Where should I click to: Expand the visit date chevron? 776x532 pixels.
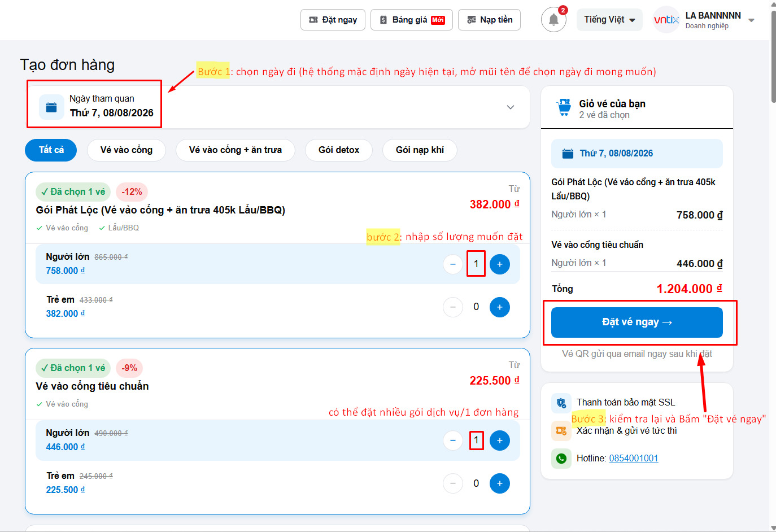tap(511, 107)
